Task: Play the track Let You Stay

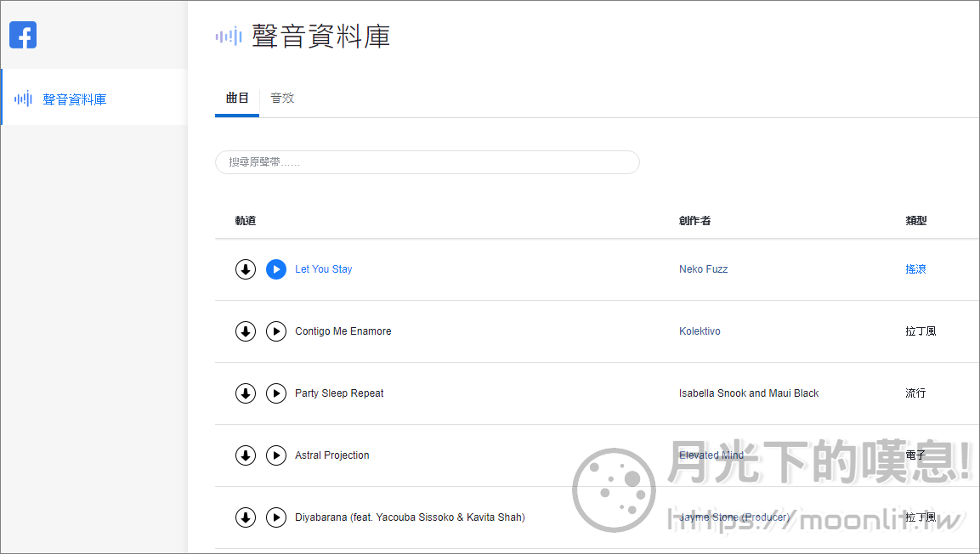Action: (x=276, y=269)
